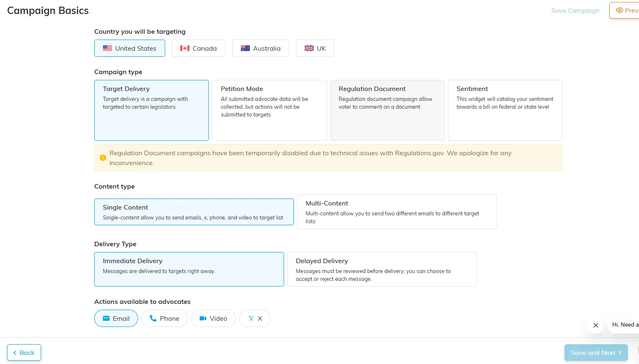Click the Australia flag icon
The image size is (639, 364).
[246, 48]
